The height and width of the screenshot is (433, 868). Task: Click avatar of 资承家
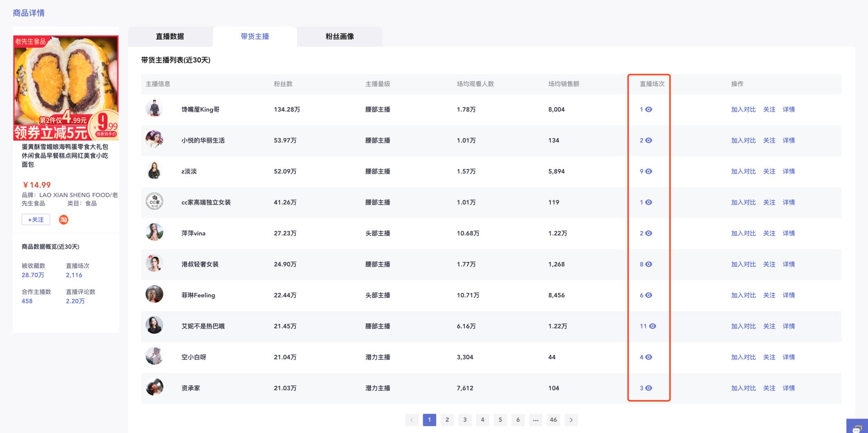pos(154,387)
